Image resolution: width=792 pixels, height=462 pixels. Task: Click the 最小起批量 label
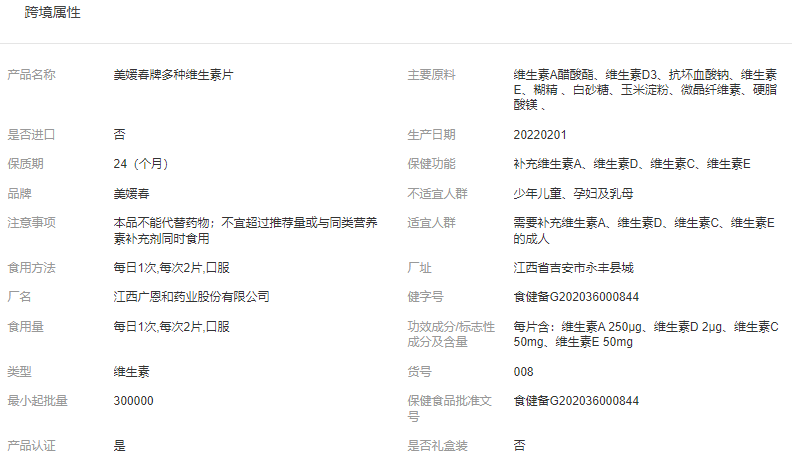(x=37, y=401)
